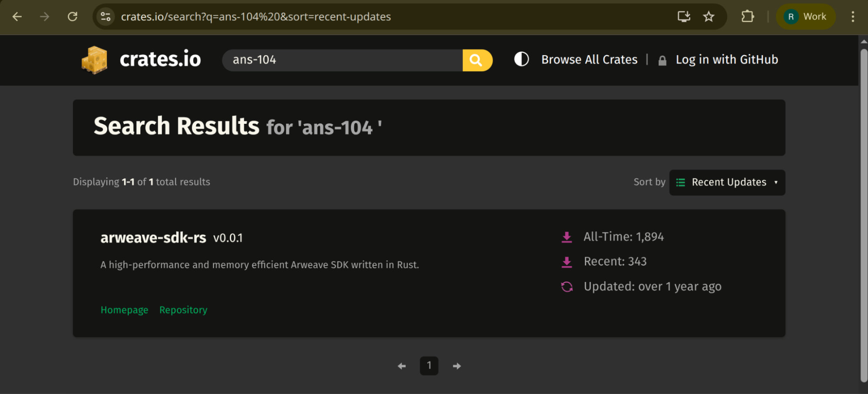Viewport: 868px width, 394px height.
Task: Click the lock icon beside Log in
Action: (662, 60)
